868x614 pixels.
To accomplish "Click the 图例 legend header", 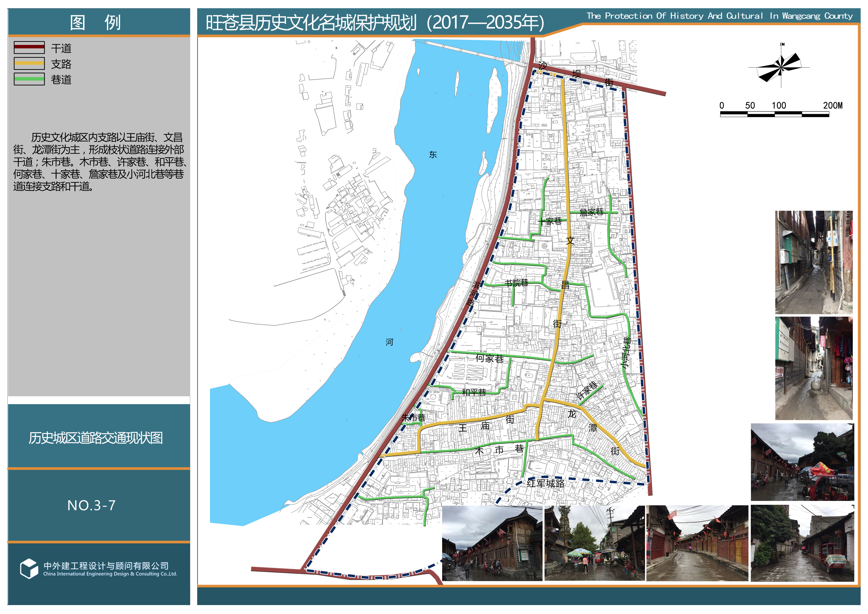I will tap(95, 22).
